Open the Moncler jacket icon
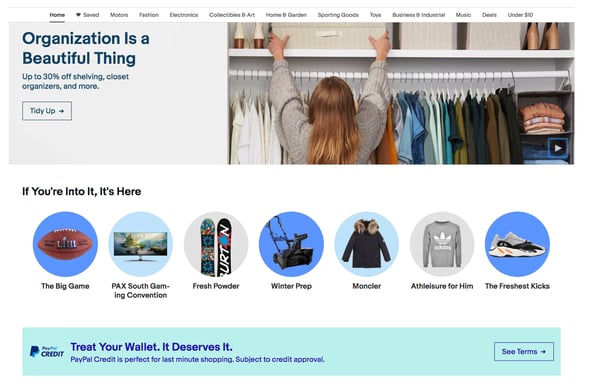The height and width of the screenshot is (386, 600). click(x=367, y=244)
